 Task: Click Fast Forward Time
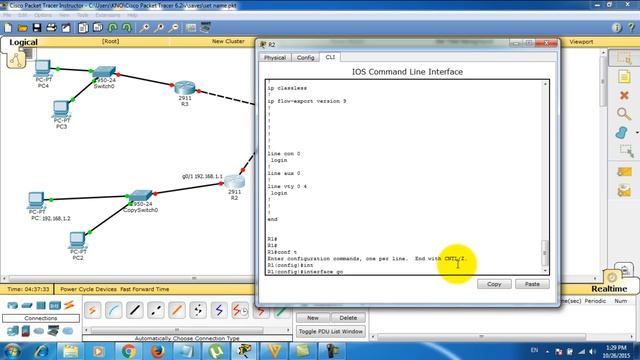(x=144, y=289)
